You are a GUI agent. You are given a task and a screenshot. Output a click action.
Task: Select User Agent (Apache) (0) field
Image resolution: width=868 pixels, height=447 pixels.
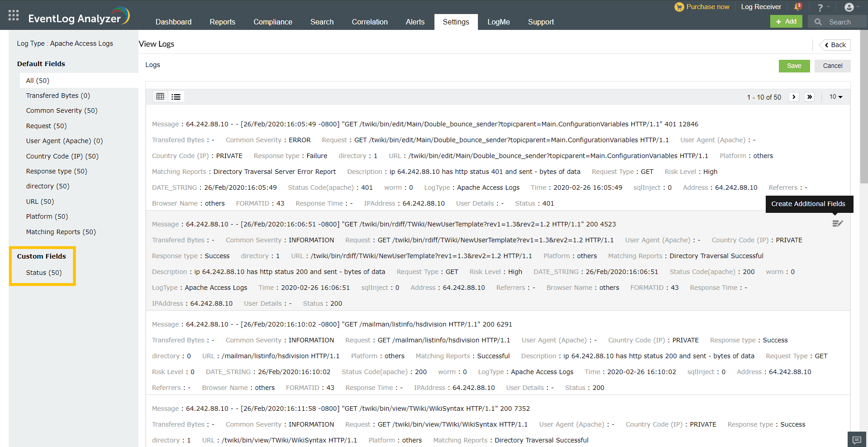coord(64,141)
